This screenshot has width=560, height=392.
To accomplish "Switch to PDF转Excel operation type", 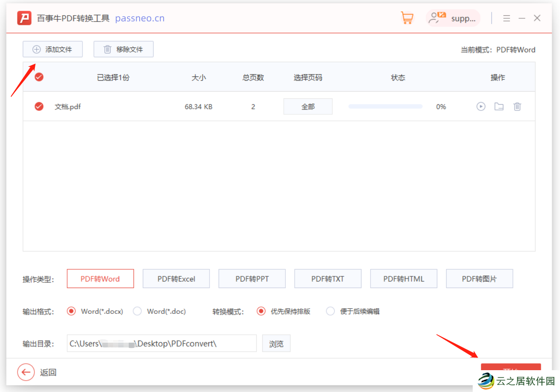I will click(x=176, y=279).
